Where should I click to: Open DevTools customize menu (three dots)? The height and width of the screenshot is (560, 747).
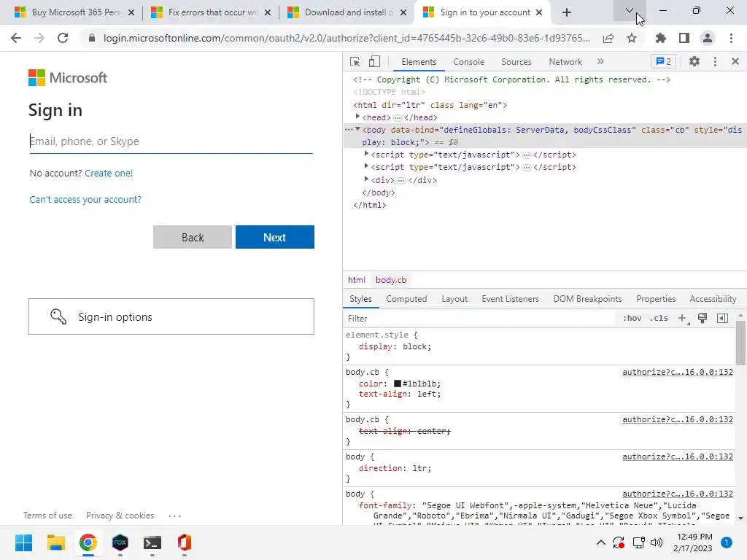[715, 61]
